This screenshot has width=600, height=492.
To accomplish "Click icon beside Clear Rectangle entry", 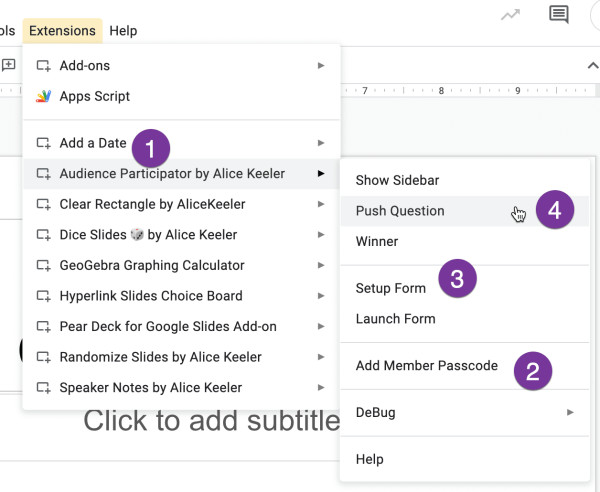I will coord(43,204).
